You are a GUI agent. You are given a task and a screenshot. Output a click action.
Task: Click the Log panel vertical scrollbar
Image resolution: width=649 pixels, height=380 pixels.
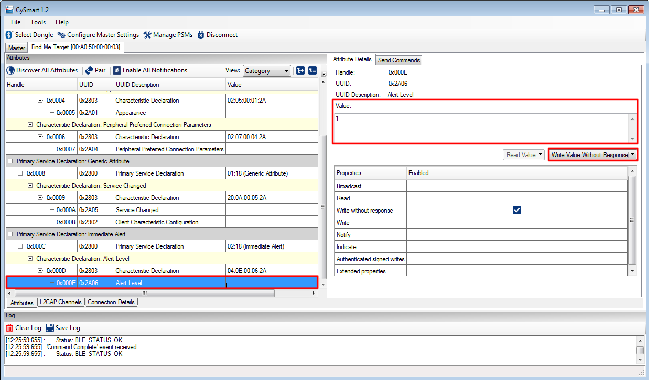[x=640, y=350]
